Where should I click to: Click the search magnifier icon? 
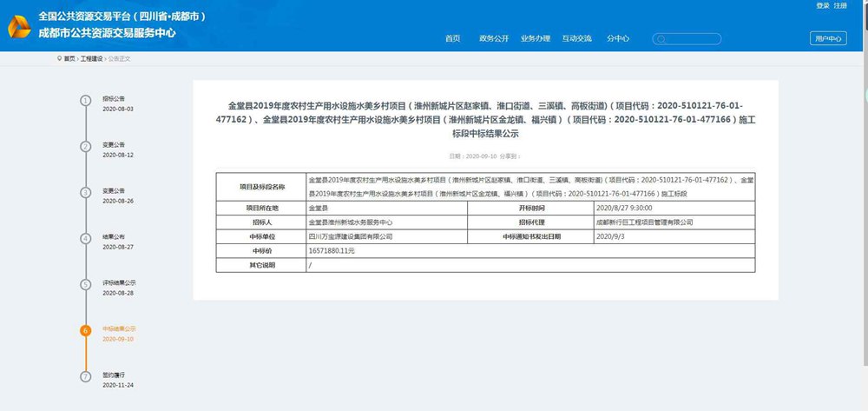pos(661,39)
